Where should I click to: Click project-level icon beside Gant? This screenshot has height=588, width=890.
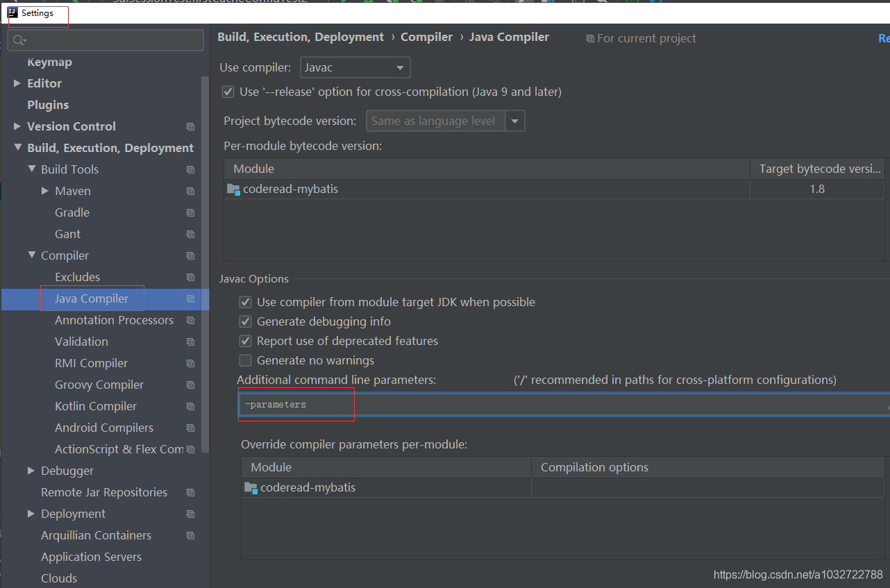[190, 234]
